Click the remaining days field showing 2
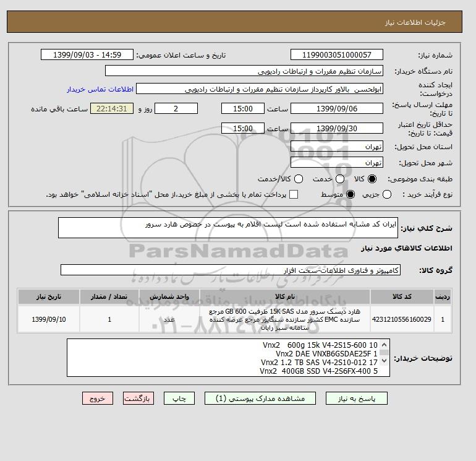This screenshot has width=476, height=461. [176, 108]
